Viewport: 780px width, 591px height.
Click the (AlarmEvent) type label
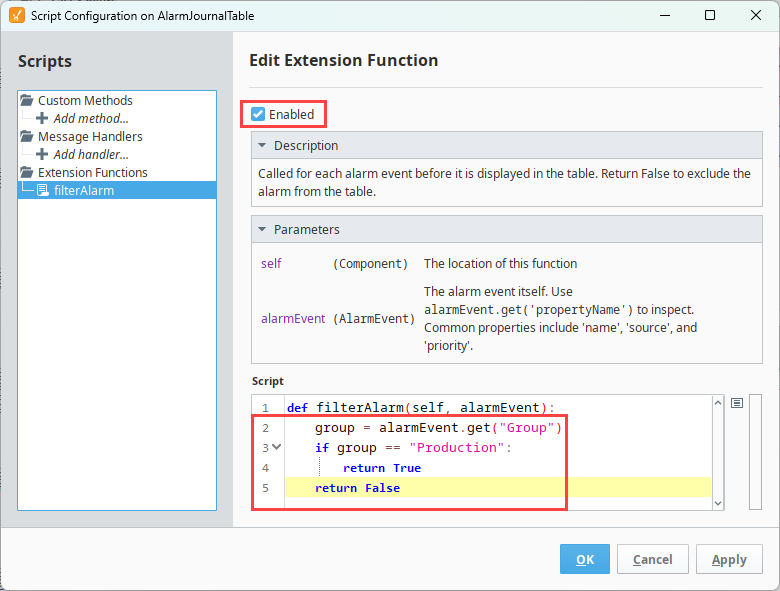pos(374,318)
